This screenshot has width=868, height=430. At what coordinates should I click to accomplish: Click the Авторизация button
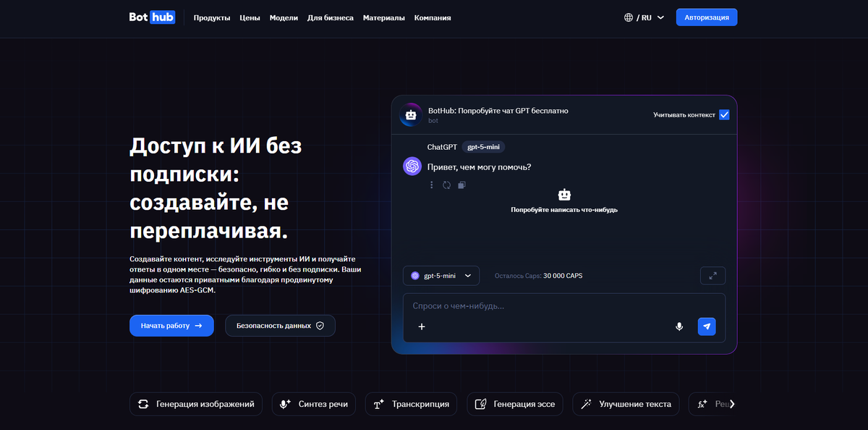tap(707, 17)
